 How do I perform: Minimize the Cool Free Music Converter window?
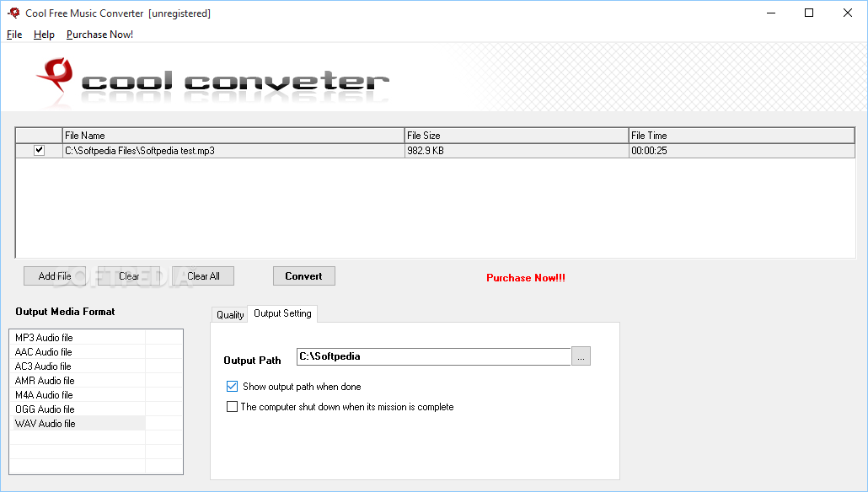tap(771, 13)
